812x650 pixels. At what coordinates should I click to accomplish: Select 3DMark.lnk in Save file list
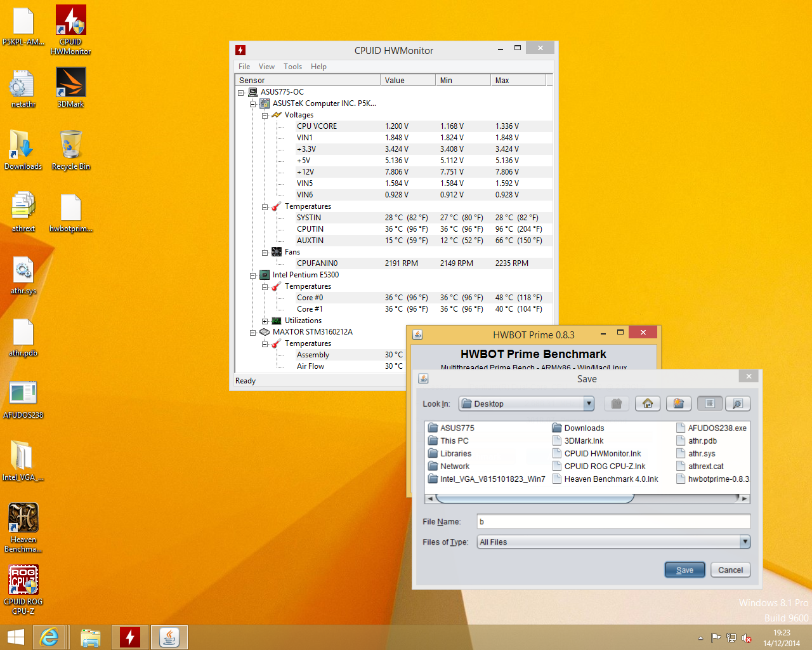pyautogui.click(x=578, y=441)
